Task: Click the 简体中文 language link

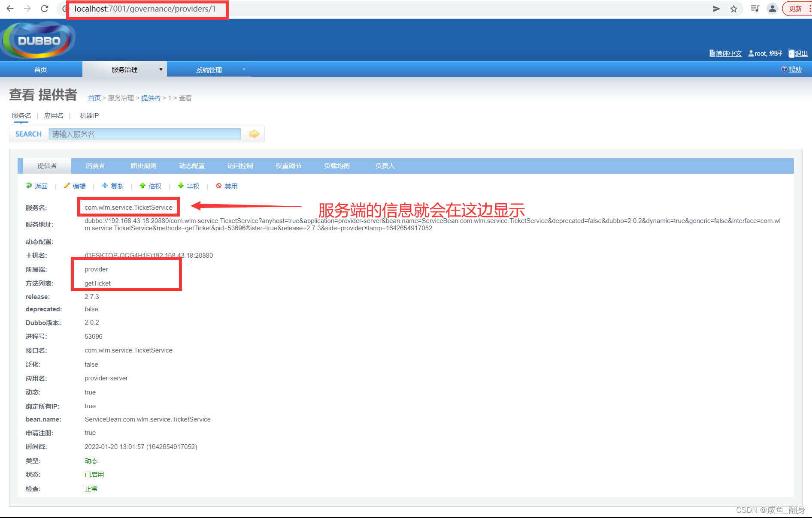Action: coord(729,54)
